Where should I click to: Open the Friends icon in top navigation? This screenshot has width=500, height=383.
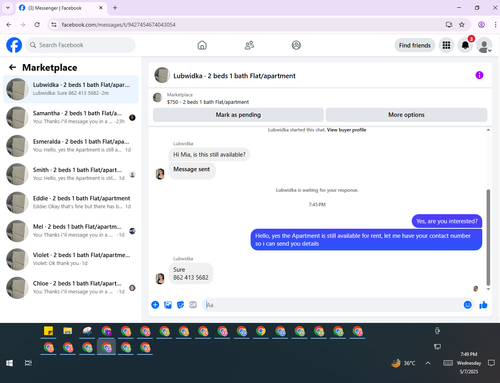point(249,45)
